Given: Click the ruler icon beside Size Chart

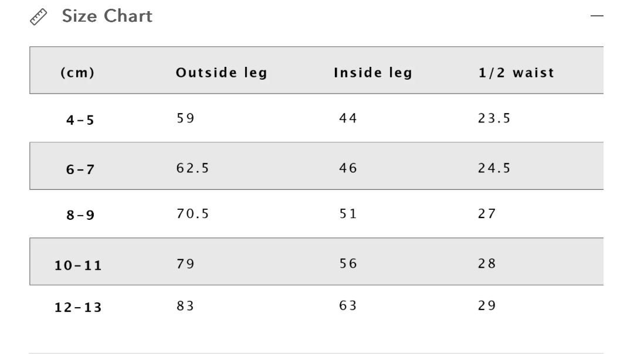Looking at the screenshot, I should 38,18.
